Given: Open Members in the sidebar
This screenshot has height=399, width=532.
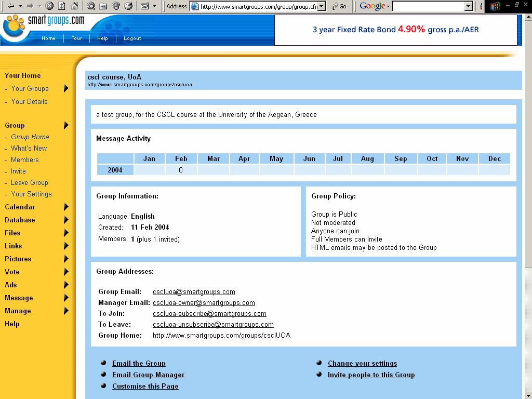Looking at the screenshot, I should point(25,160).
